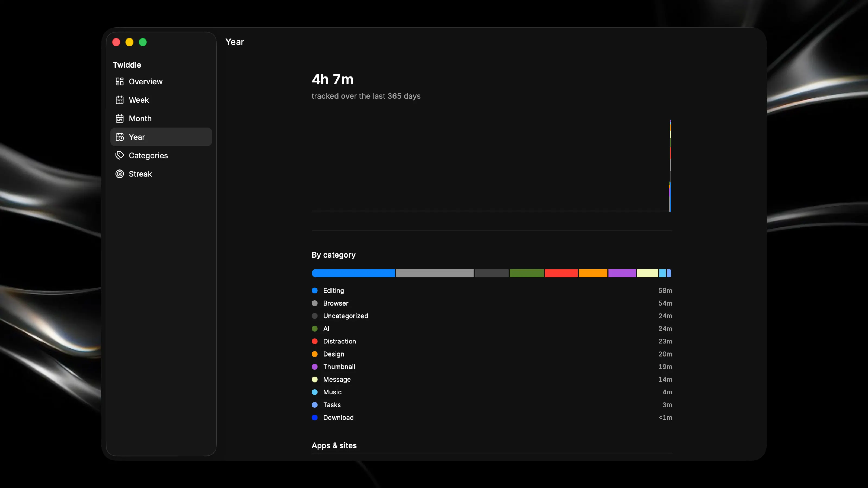Viewport: 868px width, 488px height.
Task: Click the 23m value for Distraction
Action: (x=665, y=341)
